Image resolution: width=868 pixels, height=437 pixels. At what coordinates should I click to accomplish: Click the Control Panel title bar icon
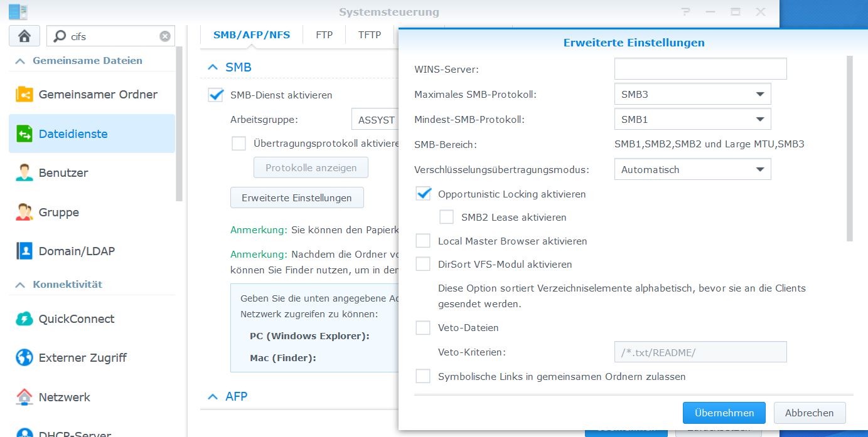coord(19,12)
